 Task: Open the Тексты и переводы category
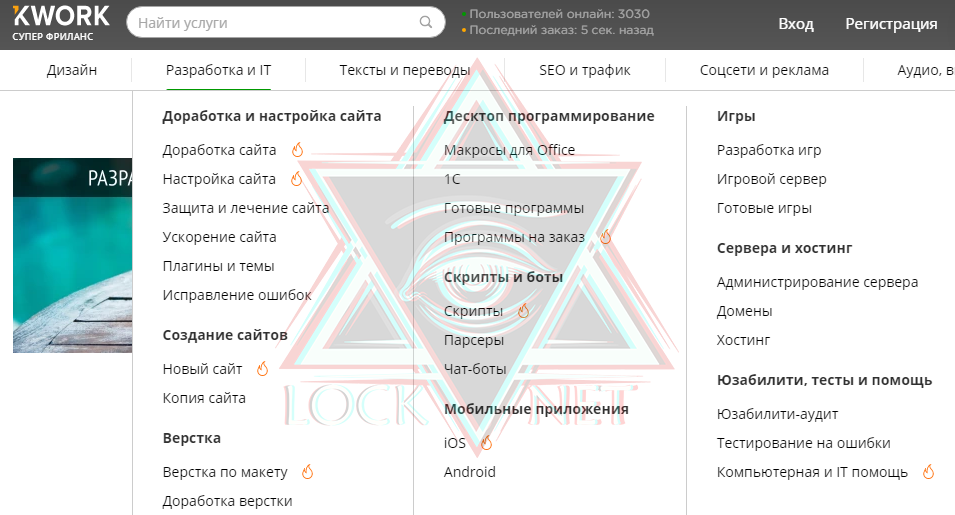pyautogui.click(x=404, y=70)
